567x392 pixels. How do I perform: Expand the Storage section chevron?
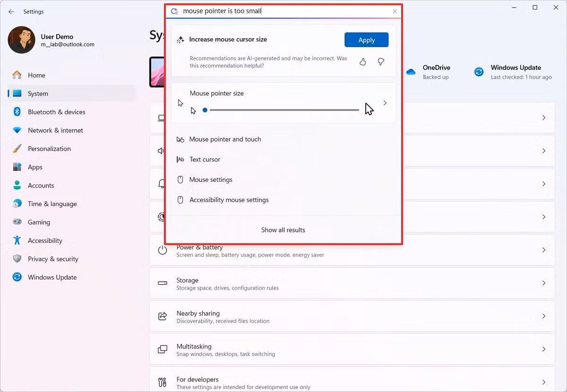click(x=543, y=283)
